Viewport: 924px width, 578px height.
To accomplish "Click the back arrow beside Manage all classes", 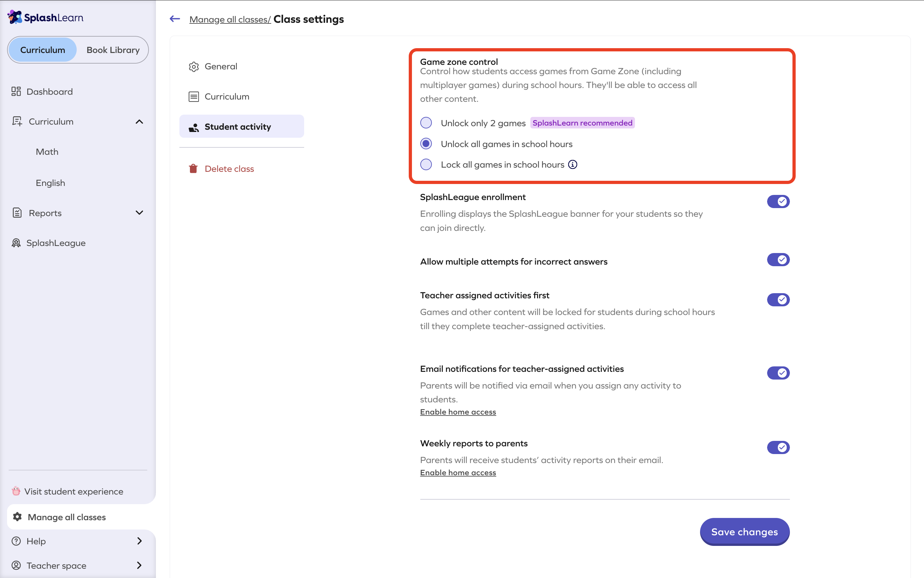I will click(x=175, y=19).
